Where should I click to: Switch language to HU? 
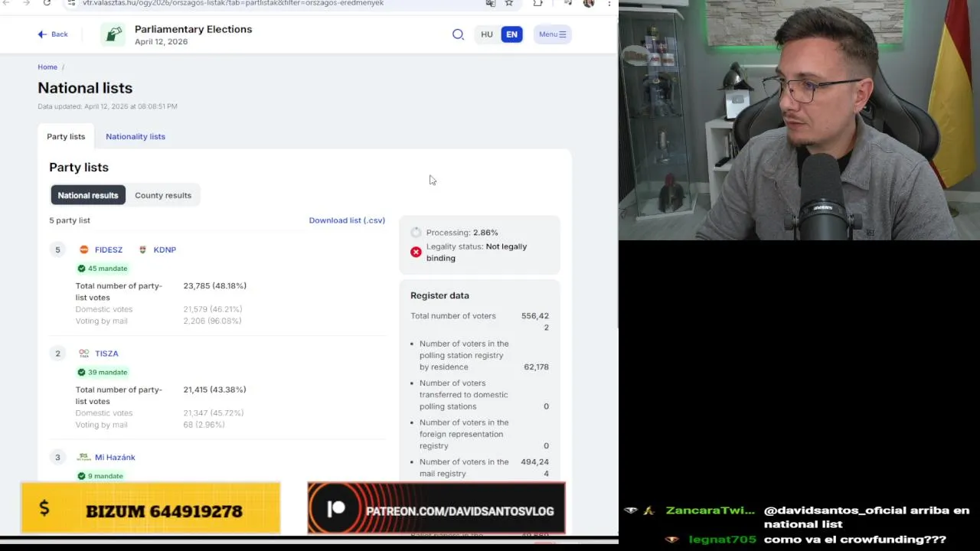click(487, 34)
